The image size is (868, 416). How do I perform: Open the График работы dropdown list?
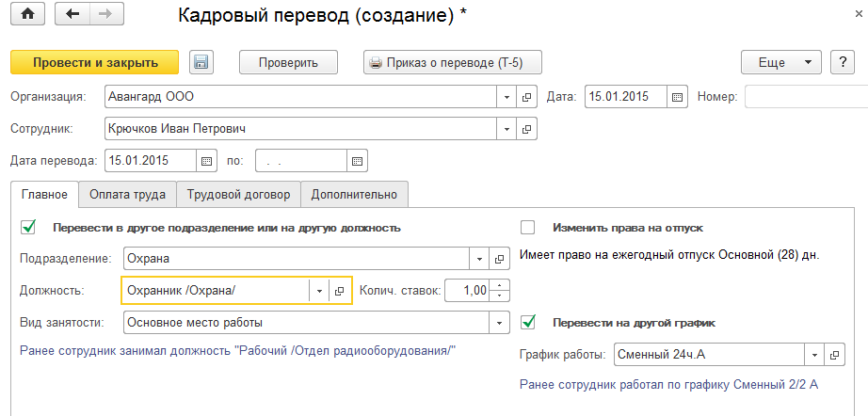coord(814,355)
